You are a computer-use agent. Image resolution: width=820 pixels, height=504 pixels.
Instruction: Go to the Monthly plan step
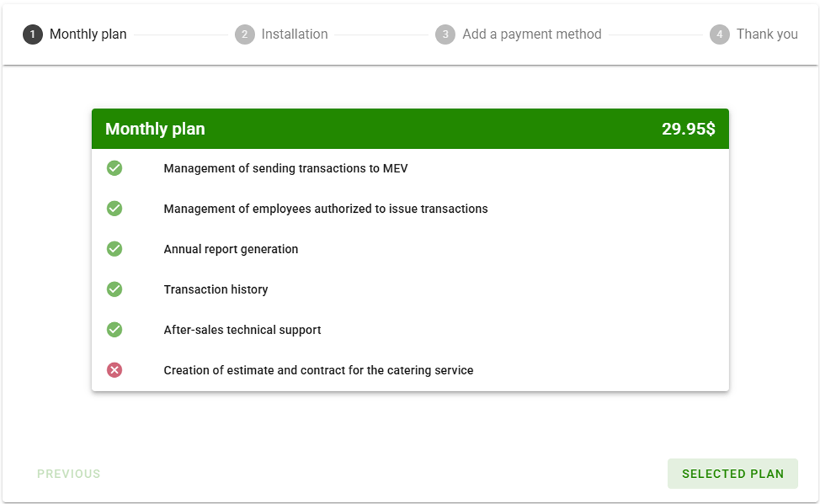click(x=88, y=34)
